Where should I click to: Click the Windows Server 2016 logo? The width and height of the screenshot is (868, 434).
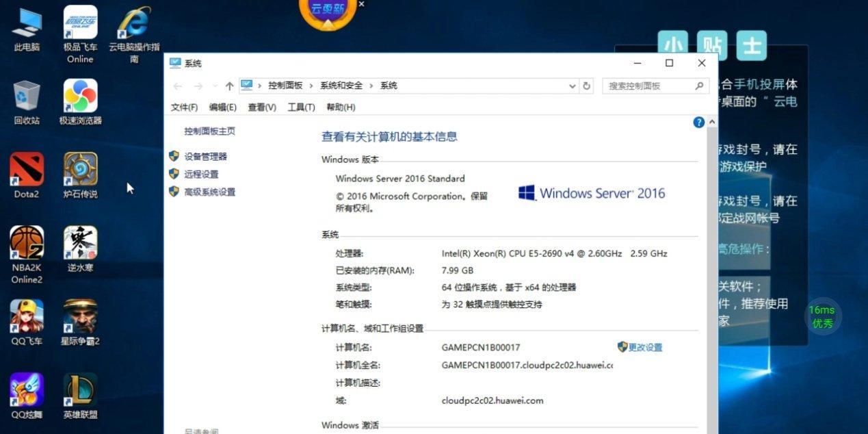592,193
